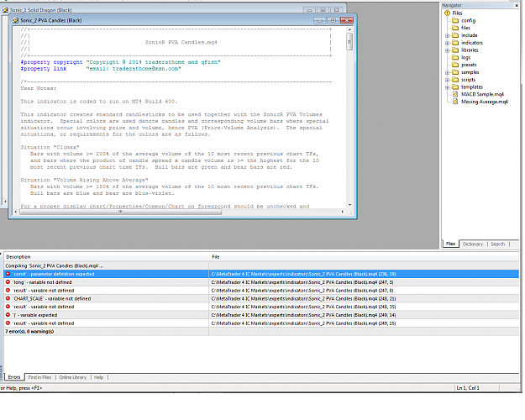The image size is (525, 420).
Task: Click the Compiling 'Sonic_2 PVA Candles' row
Action: click(261, 266)
